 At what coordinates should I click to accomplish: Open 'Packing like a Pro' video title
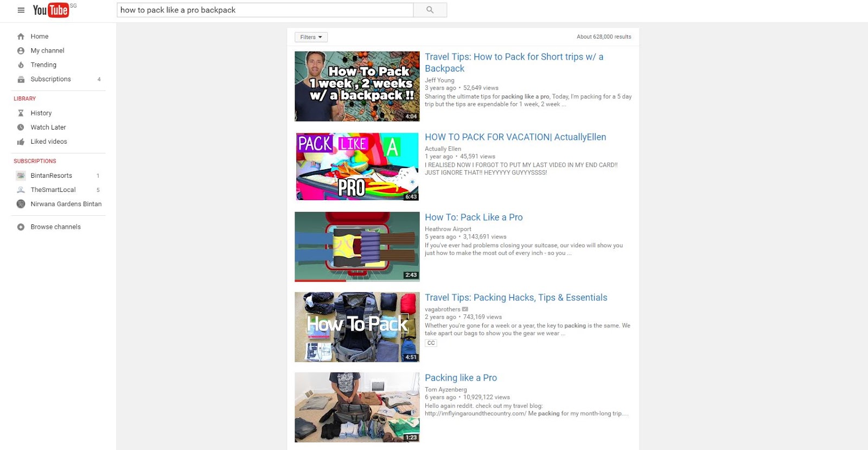coord(461,378)
